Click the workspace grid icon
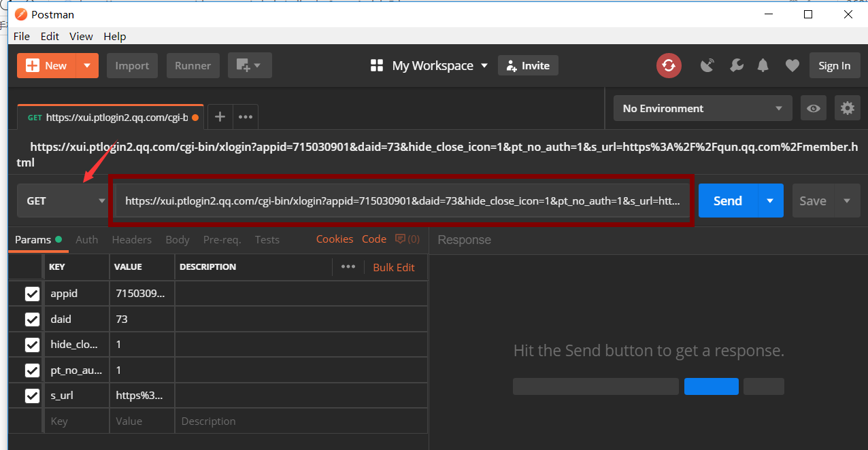 coord(377,65)
